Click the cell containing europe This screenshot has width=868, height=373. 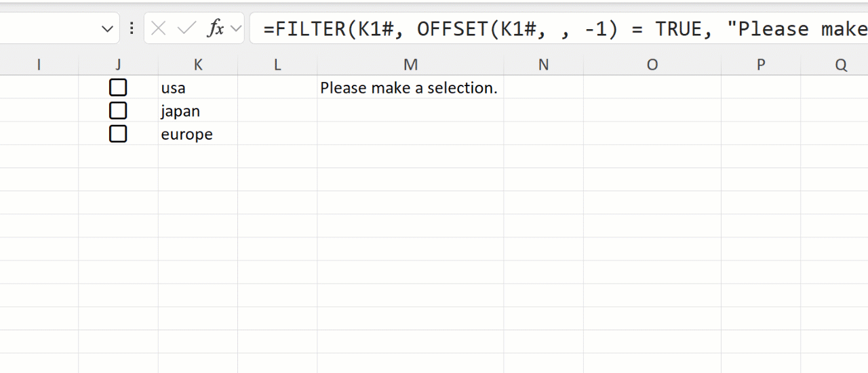click(197, 134)
